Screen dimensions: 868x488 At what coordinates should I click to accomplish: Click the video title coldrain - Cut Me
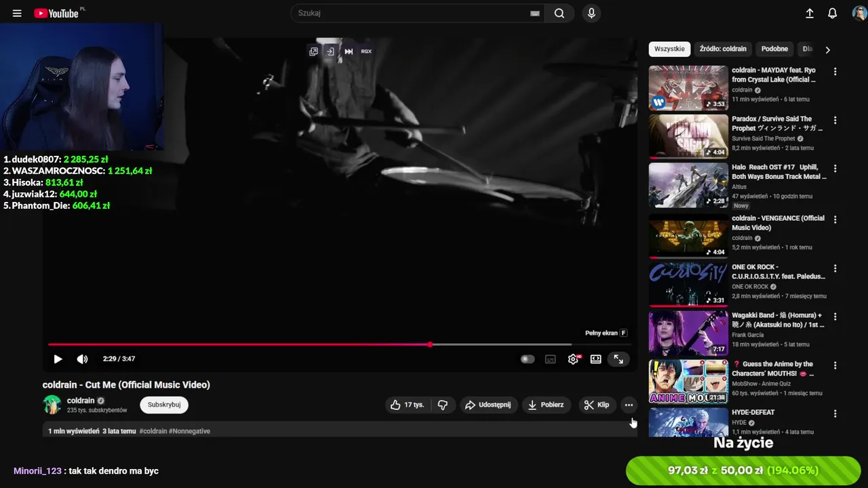point(126,385)
